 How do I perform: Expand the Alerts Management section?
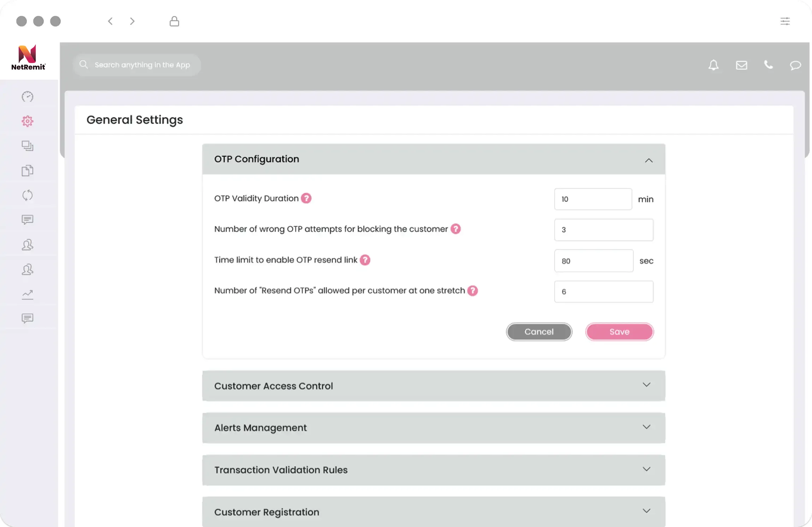pyautogui.click(x=646, y=427)
